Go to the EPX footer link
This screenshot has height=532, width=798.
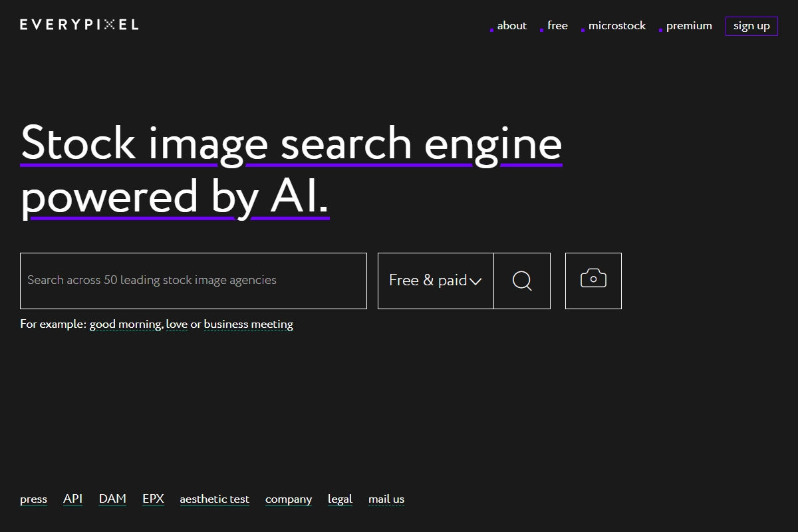click(153, 499)
